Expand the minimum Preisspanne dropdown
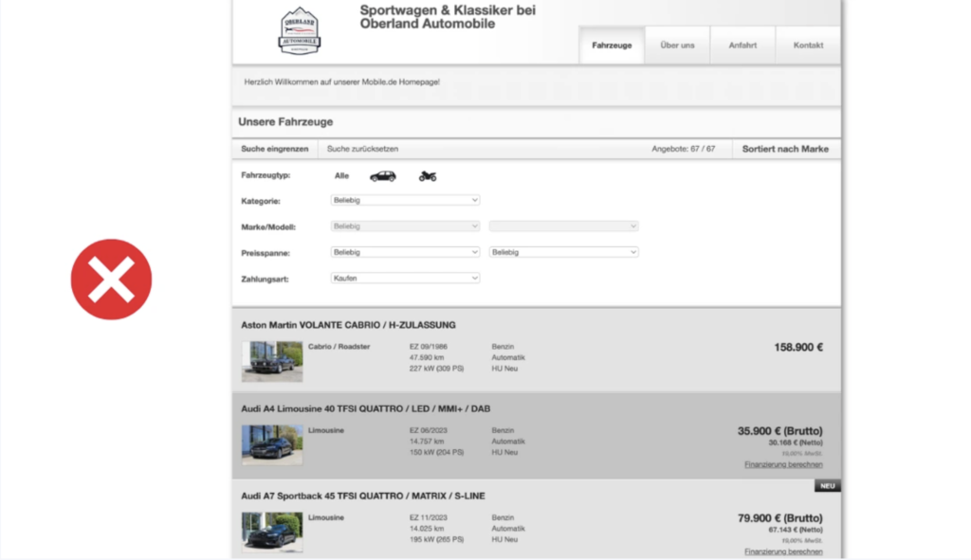Screen dimensions: 971x560 [405, 252]
